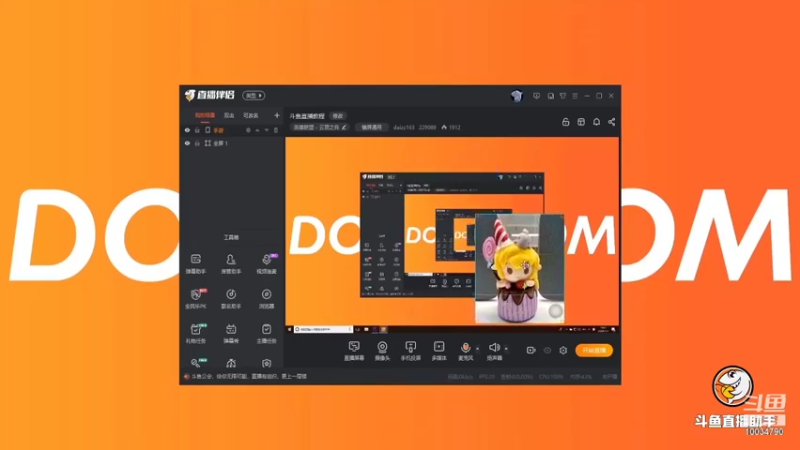Open settings gear near start button
The height and width of the screenshot is (450, 800).
tap(563, 351)
